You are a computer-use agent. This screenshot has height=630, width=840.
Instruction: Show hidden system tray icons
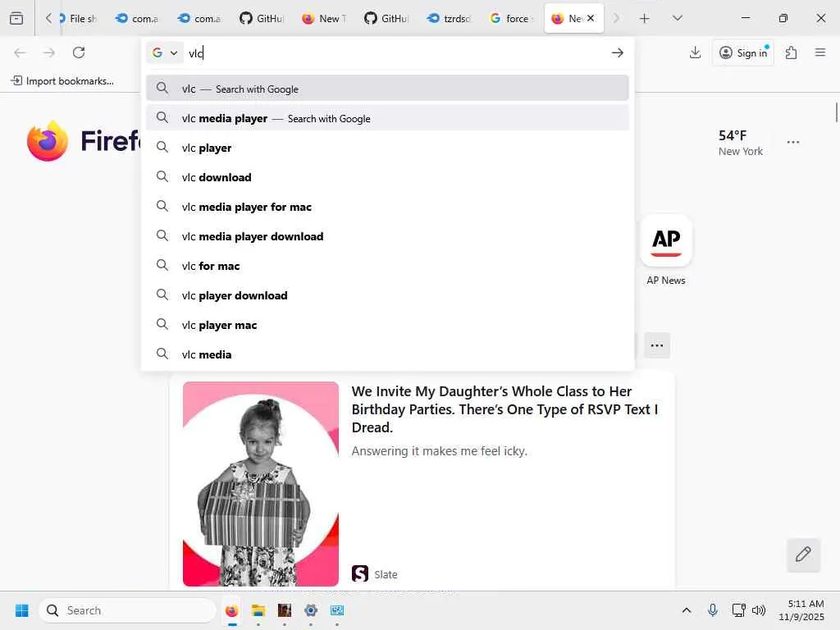coord(687,610)
